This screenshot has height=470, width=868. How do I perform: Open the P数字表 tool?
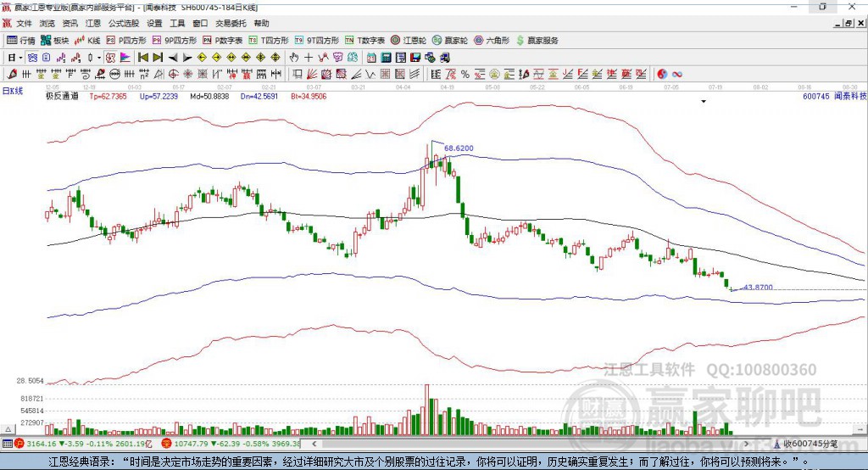223,41
